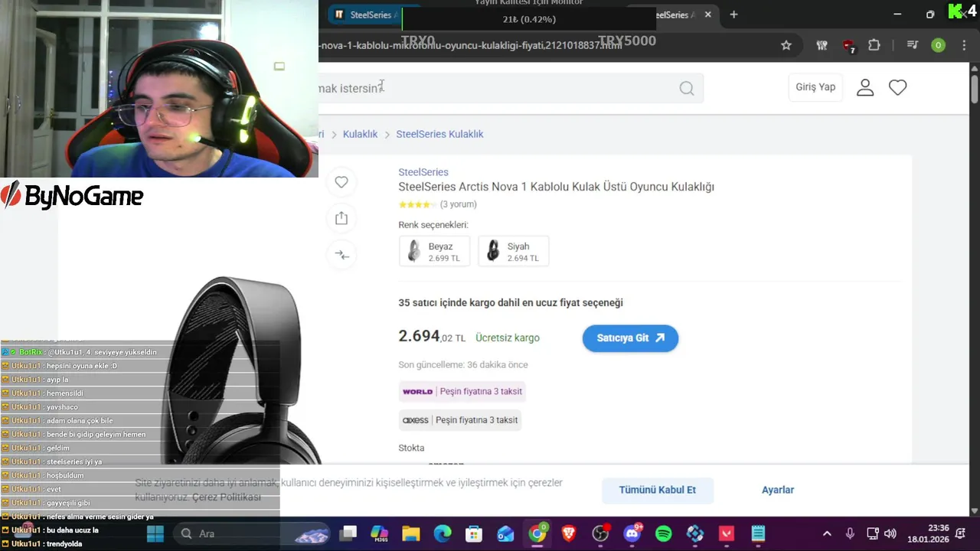Open Chrome three-dot menu
Viewport: 980px width, 551px height.
(x=963, y=45)
